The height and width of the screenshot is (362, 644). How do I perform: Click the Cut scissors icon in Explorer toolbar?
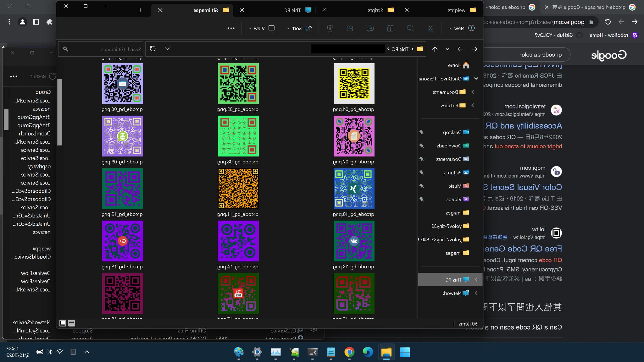click(x=430, y=28)
